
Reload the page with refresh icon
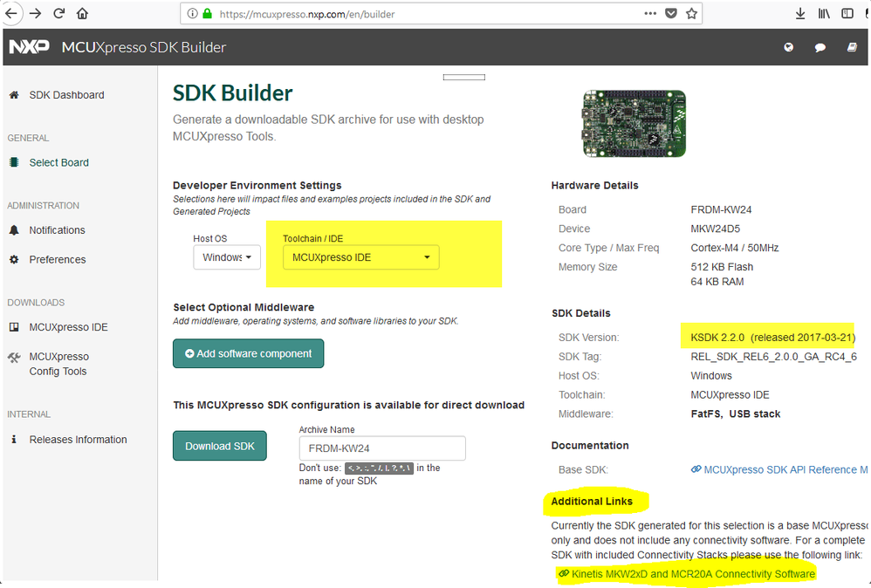tap(58, 13)
